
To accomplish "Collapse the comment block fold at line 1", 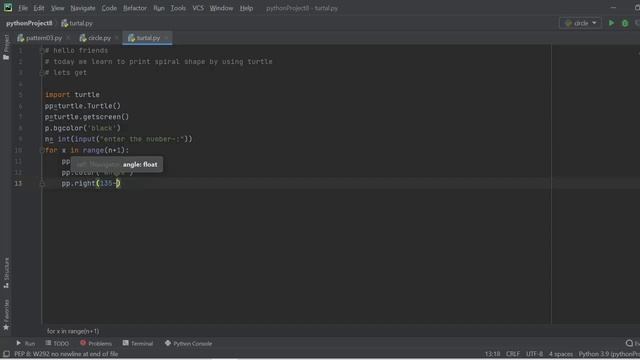I will 42,51.
